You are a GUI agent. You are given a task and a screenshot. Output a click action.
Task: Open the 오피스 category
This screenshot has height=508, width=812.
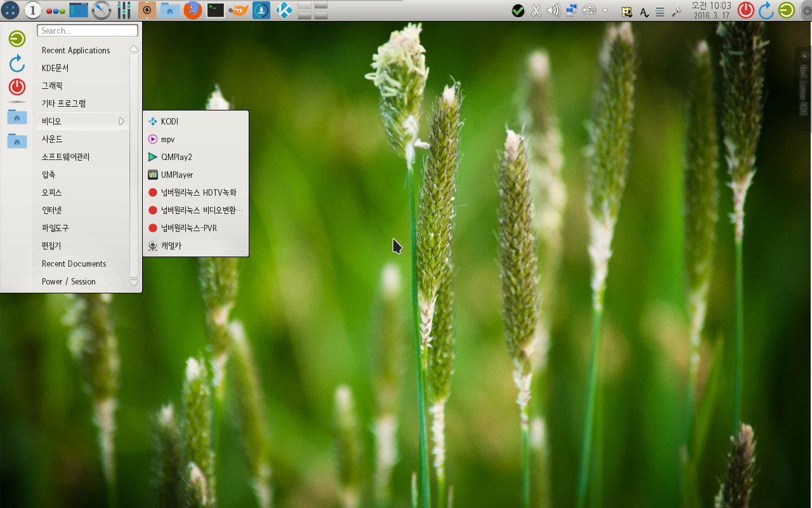pyautogui.click(x=82, y=192)
